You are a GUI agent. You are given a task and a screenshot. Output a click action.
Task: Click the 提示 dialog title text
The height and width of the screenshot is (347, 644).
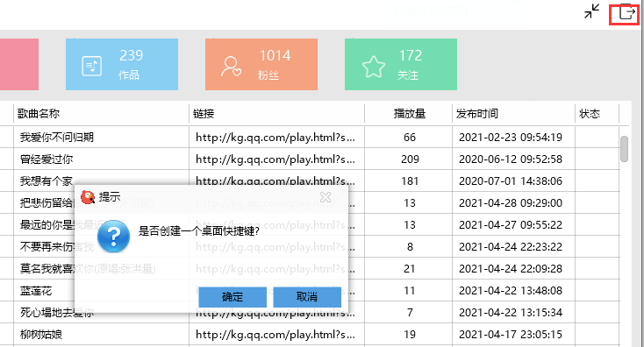(x=110, y=197)
